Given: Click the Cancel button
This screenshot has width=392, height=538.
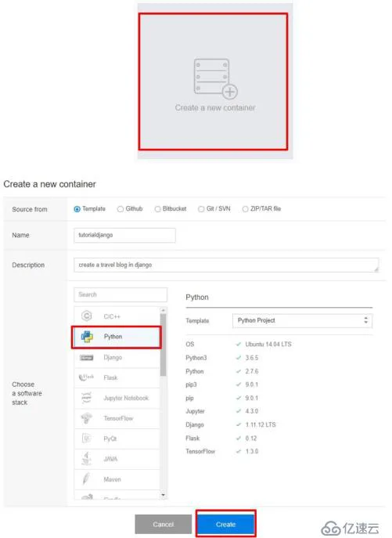Looking at the screenshot, I should coord(164,524).
